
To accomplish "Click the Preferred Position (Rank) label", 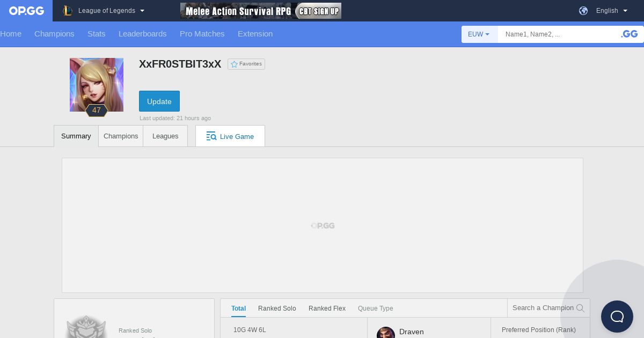I will pos(539,330).
